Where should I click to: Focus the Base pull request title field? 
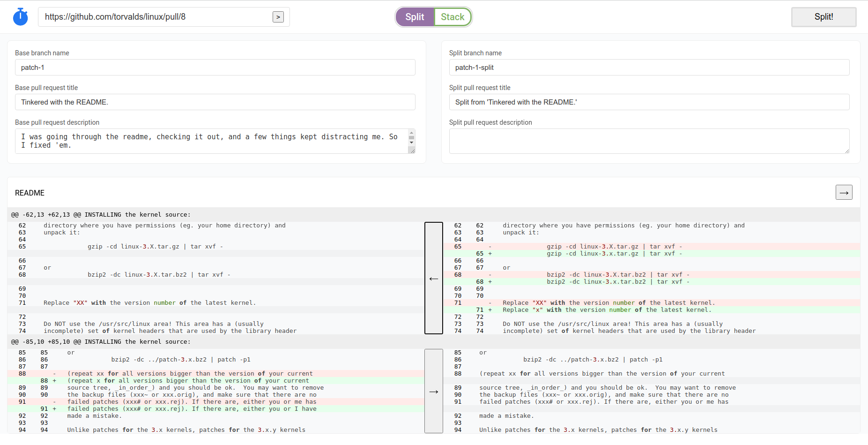tap(215, 102)
